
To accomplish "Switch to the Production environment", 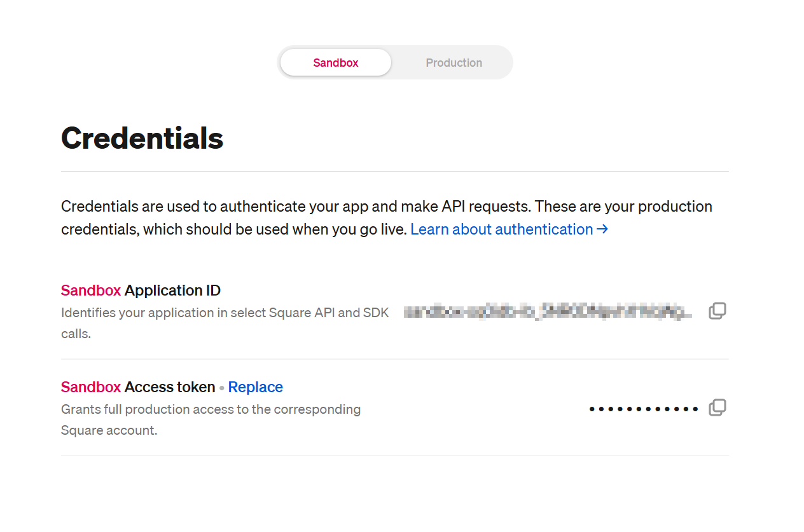I will (454, 63).
